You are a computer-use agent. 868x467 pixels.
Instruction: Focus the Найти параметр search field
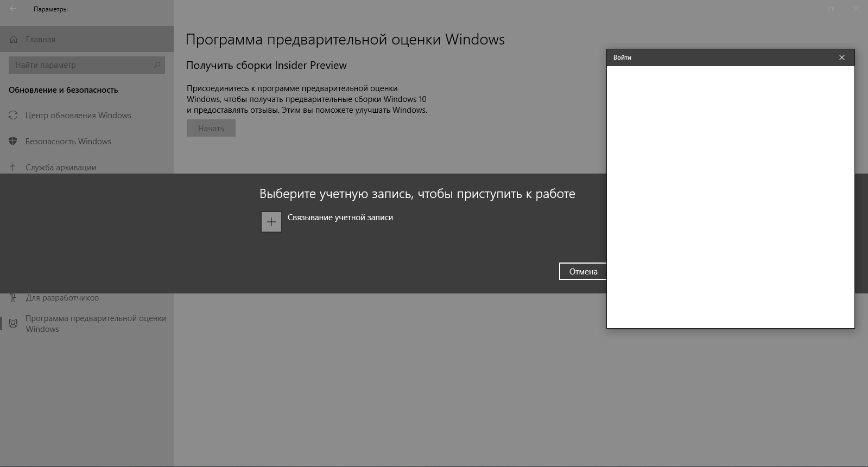87,65
